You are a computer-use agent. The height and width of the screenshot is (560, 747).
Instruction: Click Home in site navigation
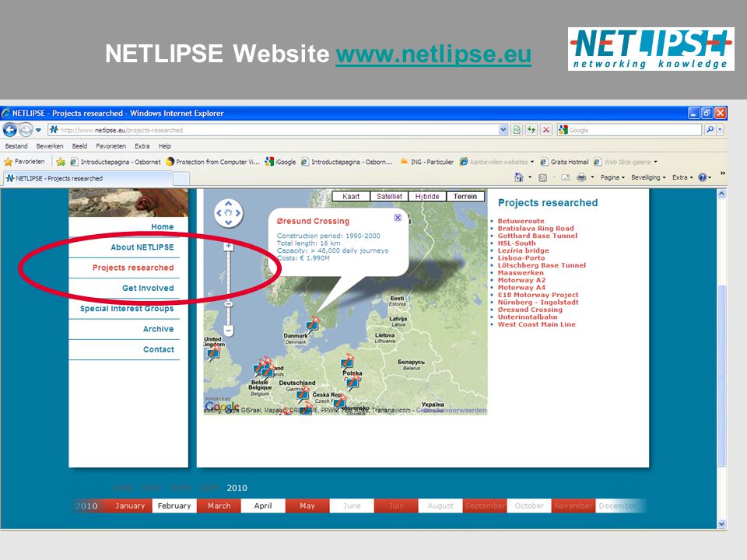(x=163, y=226)
